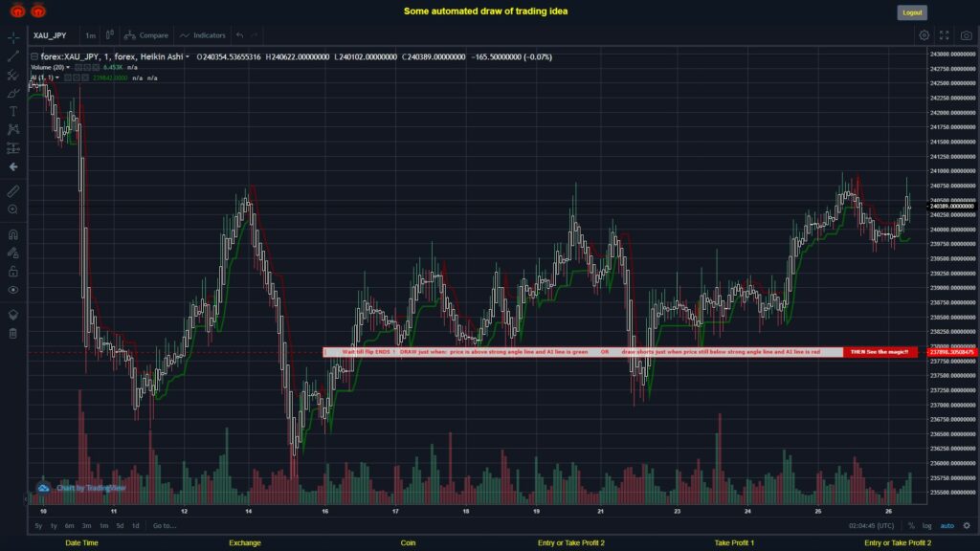Redo the chart action
Image resolution: width=980 pixels, height=551 pixels.
[255, 35]
